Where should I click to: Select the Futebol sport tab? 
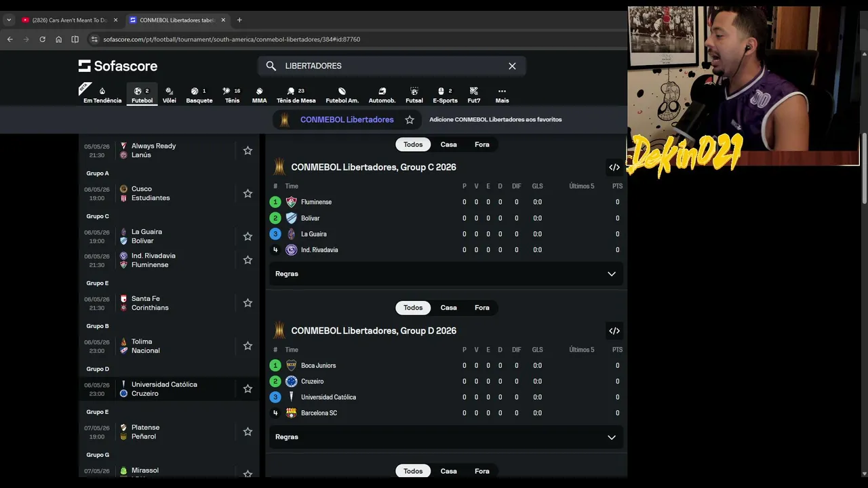point(142,95)
